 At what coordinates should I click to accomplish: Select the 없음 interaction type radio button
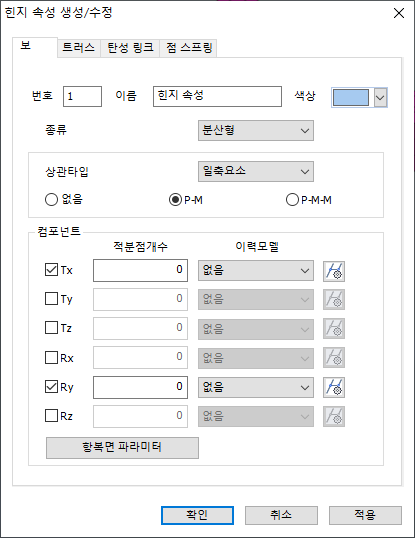[51, 199]
